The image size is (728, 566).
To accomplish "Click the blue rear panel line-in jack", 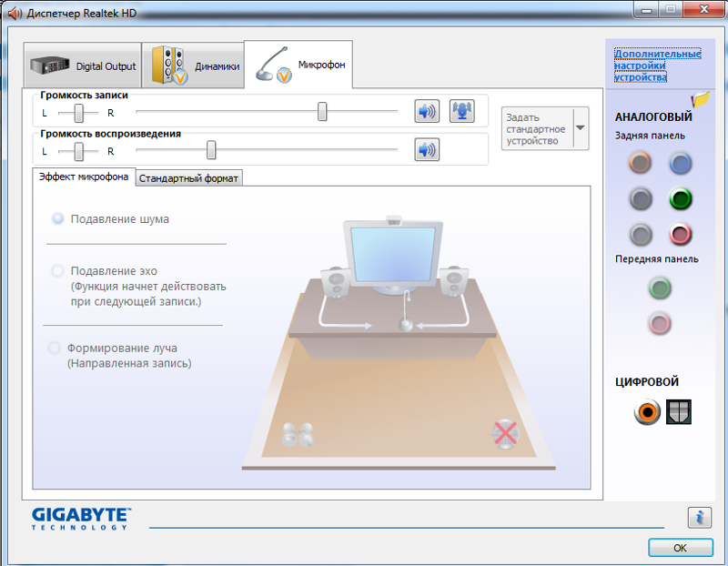I will coord(680,163).
